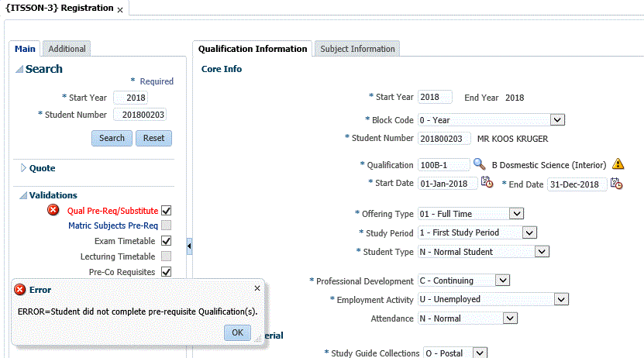Close the {ITSSON-3} Registration tab
The image size is (644, 358).
coord(120,10)
